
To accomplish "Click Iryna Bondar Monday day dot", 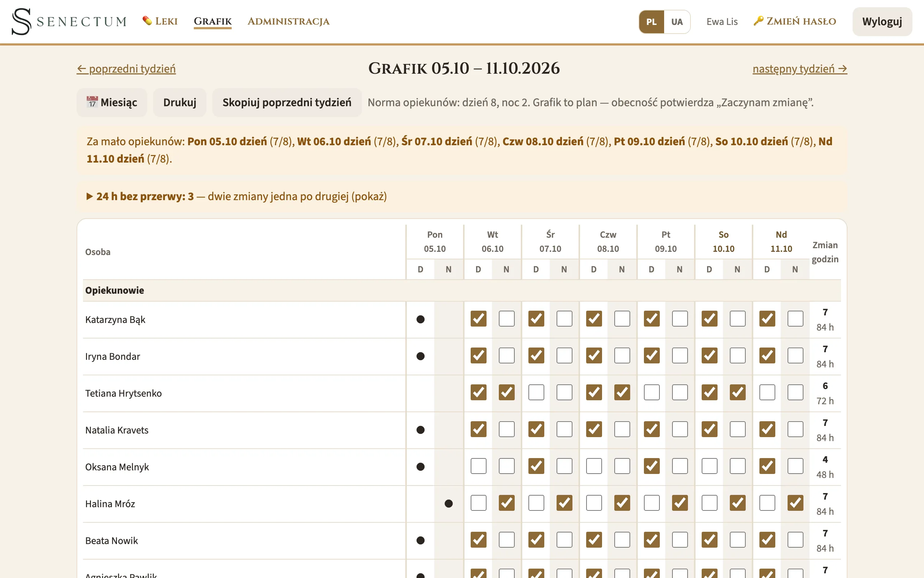I will 420,356.
